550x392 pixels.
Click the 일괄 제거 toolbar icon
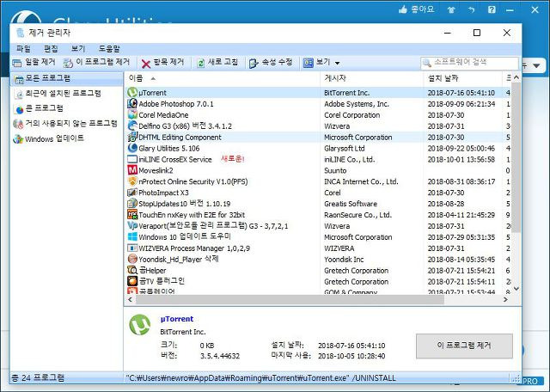pos(17,63)
